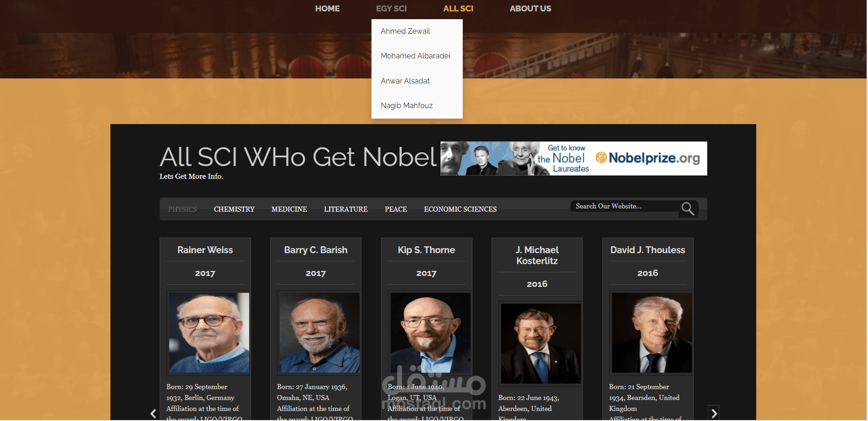Open the ALL SCI nav item
The image size is (868, 421).
pos(458,9)
